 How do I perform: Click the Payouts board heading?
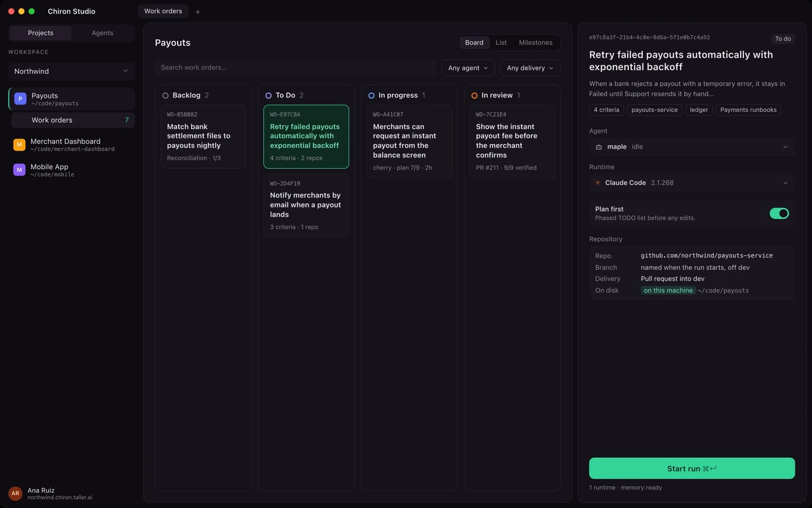[x=173, y=43]
